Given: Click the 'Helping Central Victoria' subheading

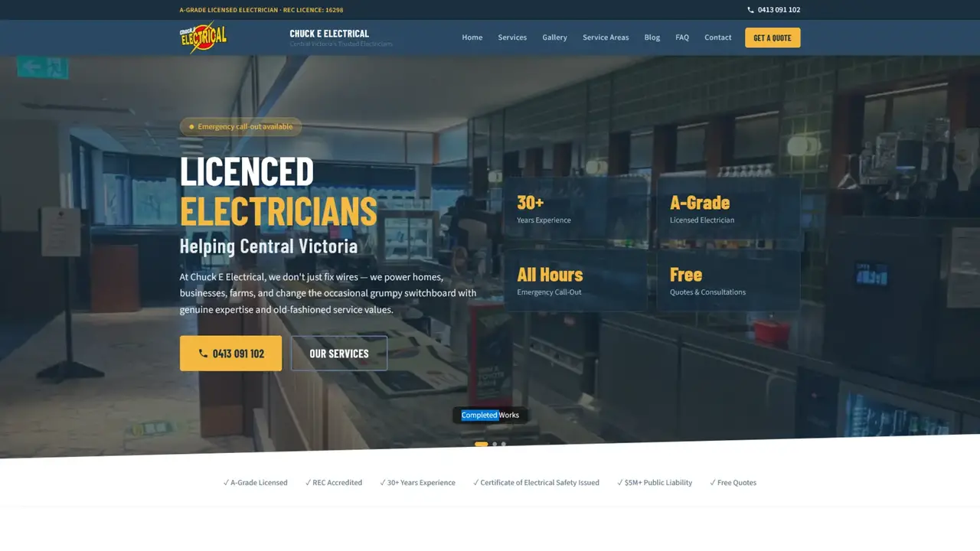Looking at the screenshot, I should (x=269, y=246).
